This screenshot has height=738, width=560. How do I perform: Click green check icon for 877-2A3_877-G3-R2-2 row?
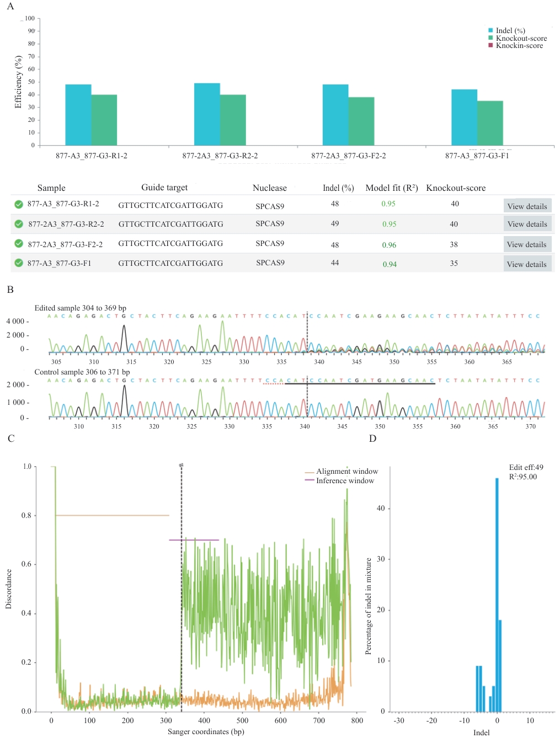(19, 224)
